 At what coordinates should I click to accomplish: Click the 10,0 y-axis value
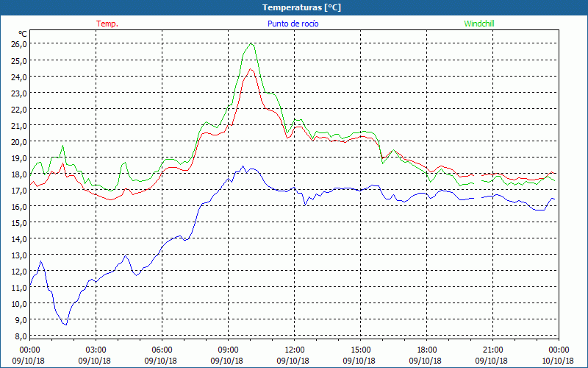point(19,304)
